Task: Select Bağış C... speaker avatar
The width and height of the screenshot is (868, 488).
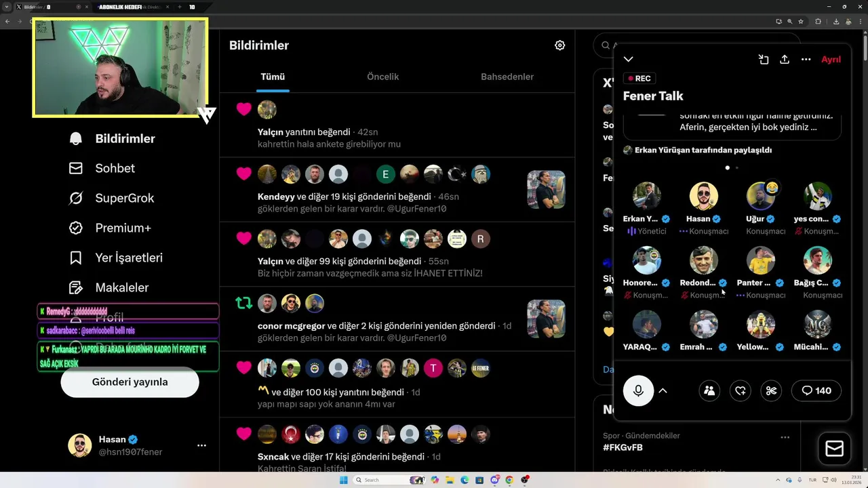Action: point(817,260)
